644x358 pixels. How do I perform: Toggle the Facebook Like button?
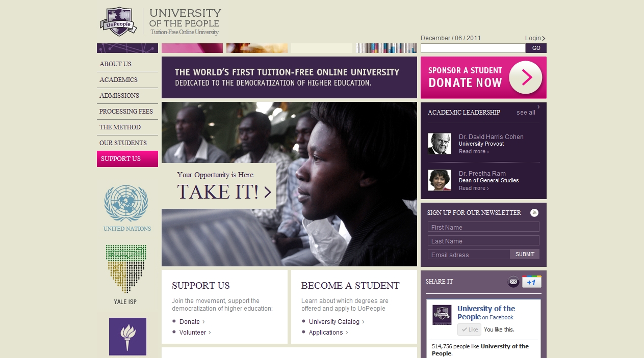(x=469, y=329)
